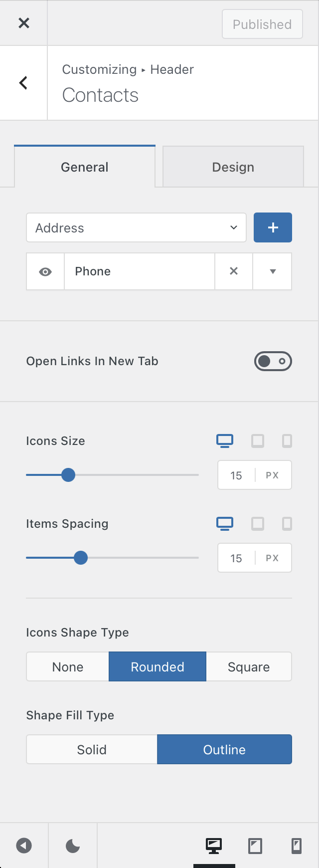Viewport: 319px width, 868px height.
Task: Remove the Phone contact item
Action: tap(234, 271)
